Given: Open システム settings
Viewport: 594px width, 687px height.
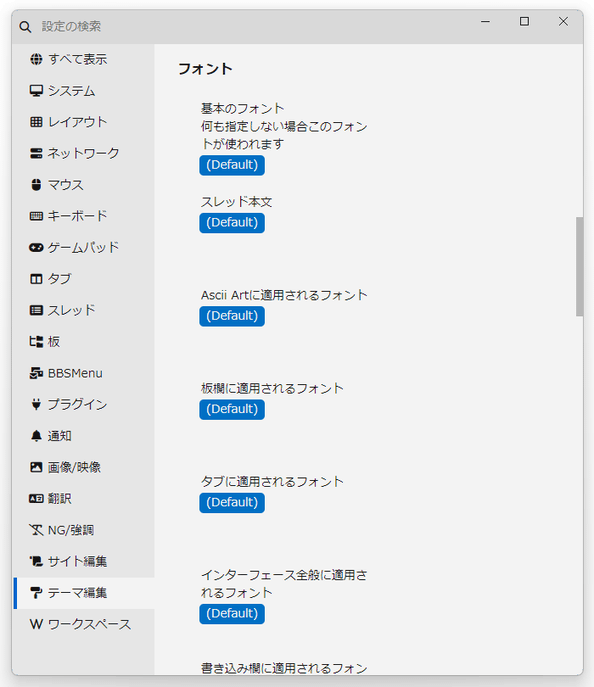Looking at the screenshot, I should [84, 91].
